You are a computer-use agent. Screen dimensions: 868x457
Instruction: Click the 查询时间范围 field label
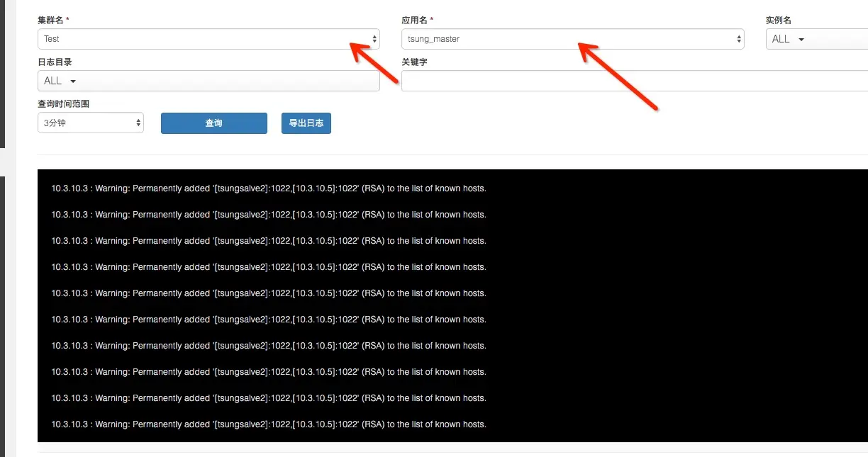(64, 103)
